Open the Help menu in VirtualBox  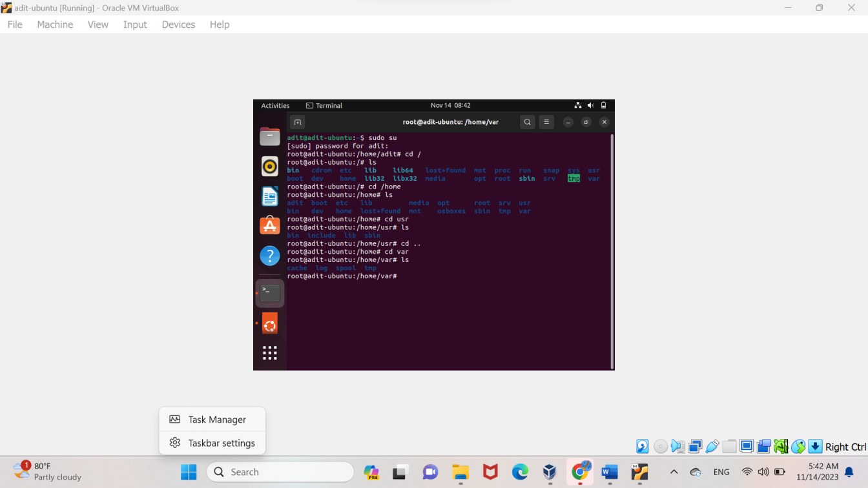(220, 25)
